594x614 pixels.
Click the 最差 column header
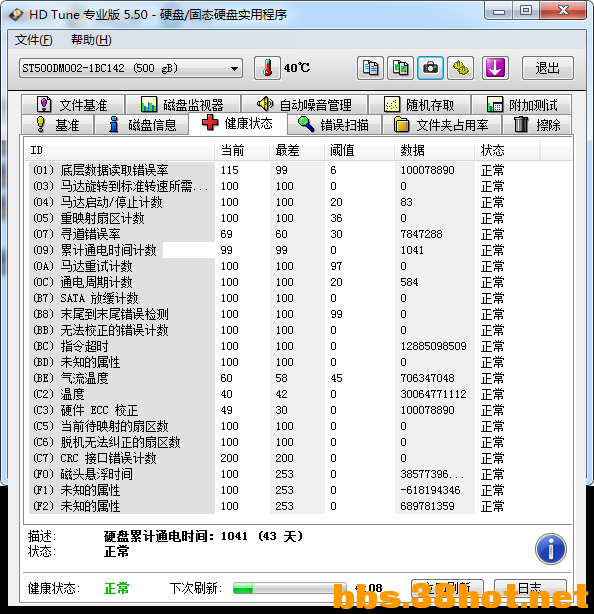297,150
